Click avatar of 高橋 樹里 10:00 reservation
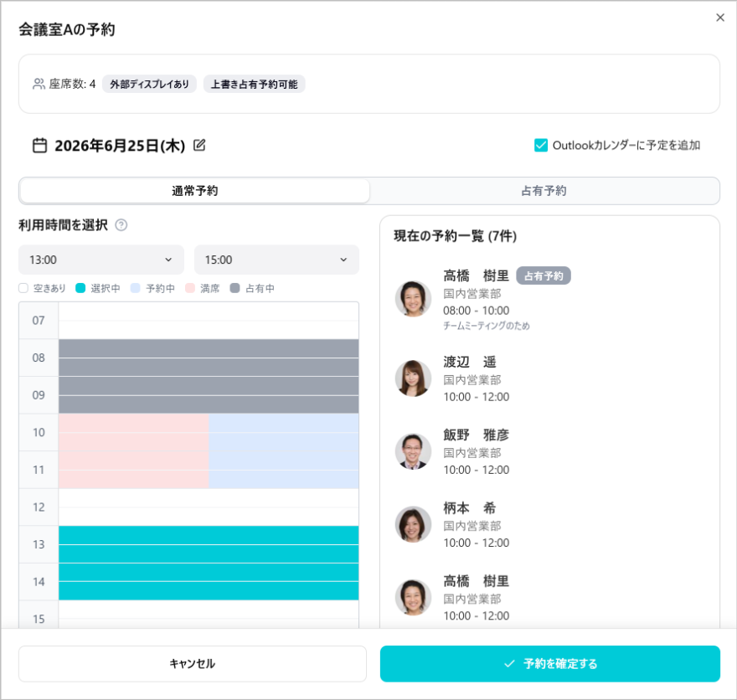Screen dimensions: 737x700 pyautogui.click(x=413, y=598)
